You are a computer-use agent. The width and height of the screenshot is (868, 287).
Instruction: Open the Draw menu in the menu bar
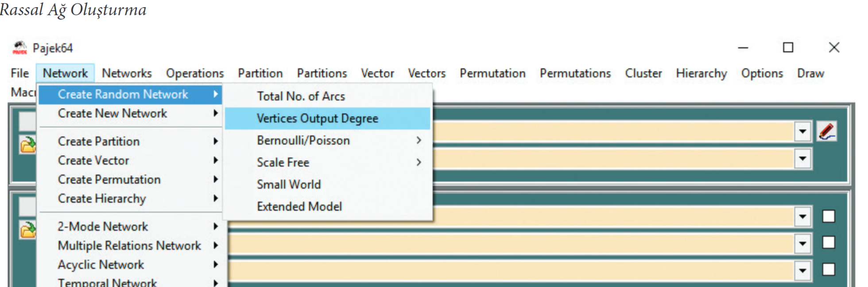coord(810,73)
